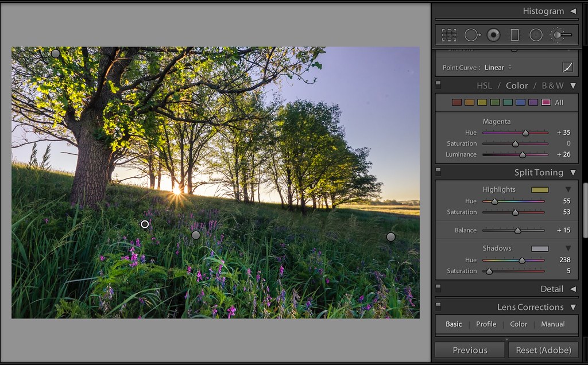The image size is (588, 365).
Task: Select the active adjustment pin on the grass
Action: 145,224
